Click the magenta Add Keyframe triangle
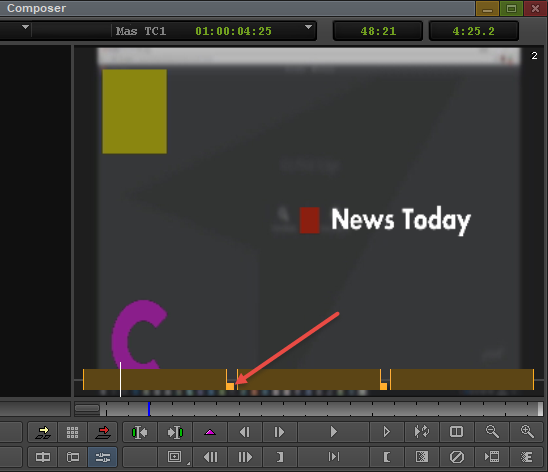 (x=210, y=432)
